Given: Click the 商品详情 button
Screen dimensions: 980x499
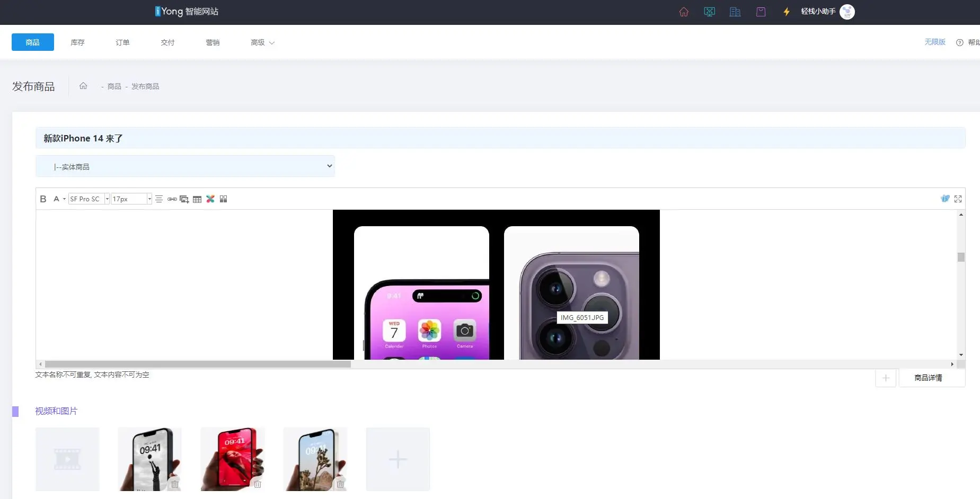Looking at the screenshot, I should 928,378.
